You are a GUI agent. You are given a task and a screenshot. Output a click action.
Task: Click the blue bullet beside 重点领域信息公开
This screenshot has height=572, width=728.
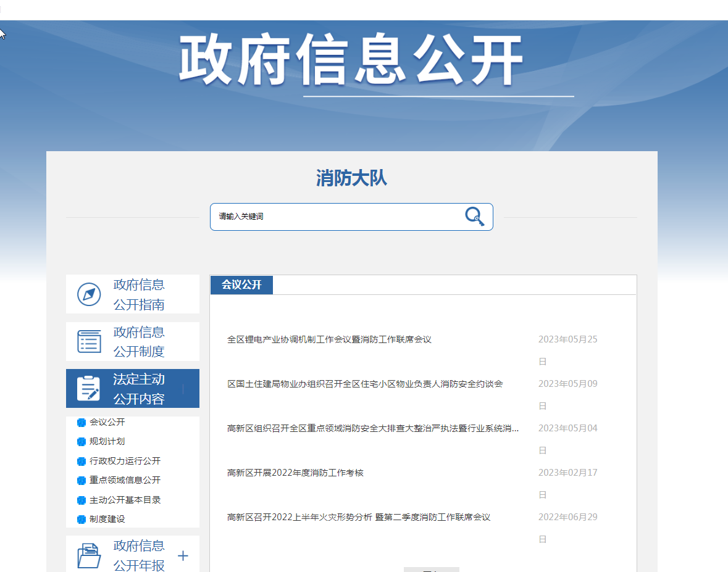click(81, 481)
